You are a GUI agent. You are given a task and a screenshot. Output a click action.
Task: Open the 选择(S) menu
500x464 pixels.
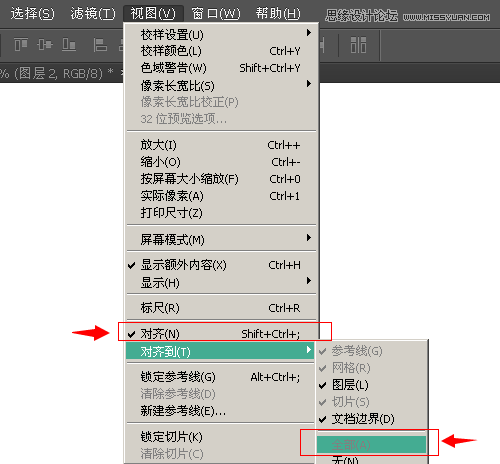coord(33,14)
